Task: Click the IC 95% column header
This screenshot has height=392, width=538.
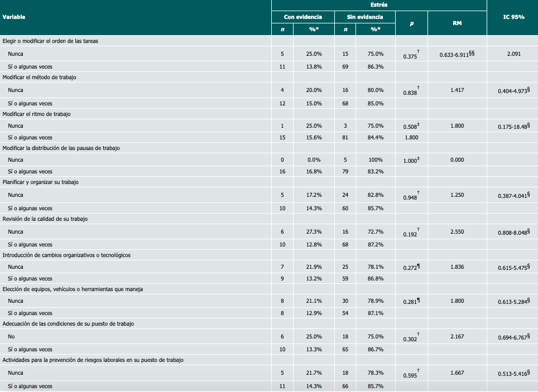Action: (513, 17)
